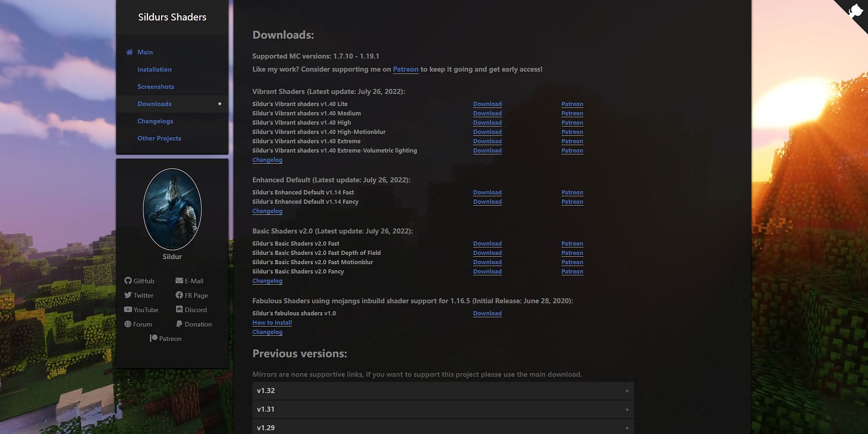The height and width of the screenshot is (434, 868).
Task: Download Vibrant shaders v1.40 Lite
Action: click(487, 104)
